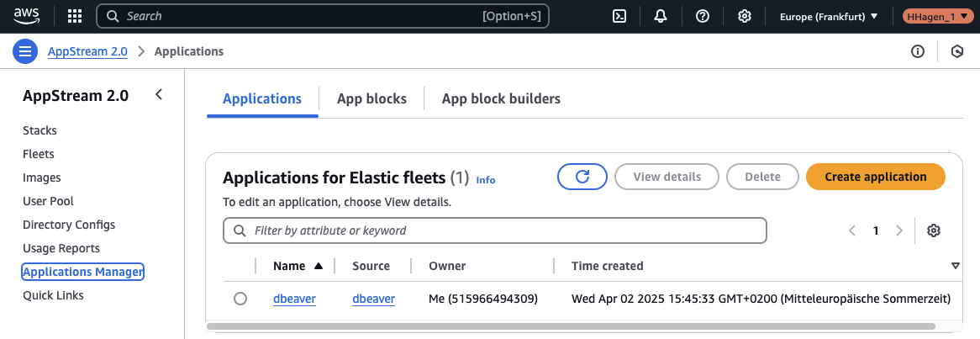The width and height of the screenshot is (980, 339).
Task: Click the Delete button
Action: coord(762,177)
